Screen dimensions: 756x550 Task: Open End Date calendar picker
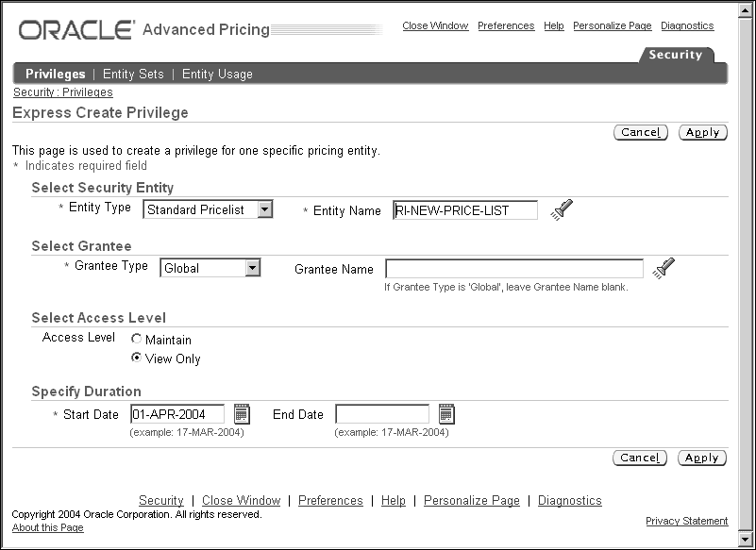click(x=446, y=414)
